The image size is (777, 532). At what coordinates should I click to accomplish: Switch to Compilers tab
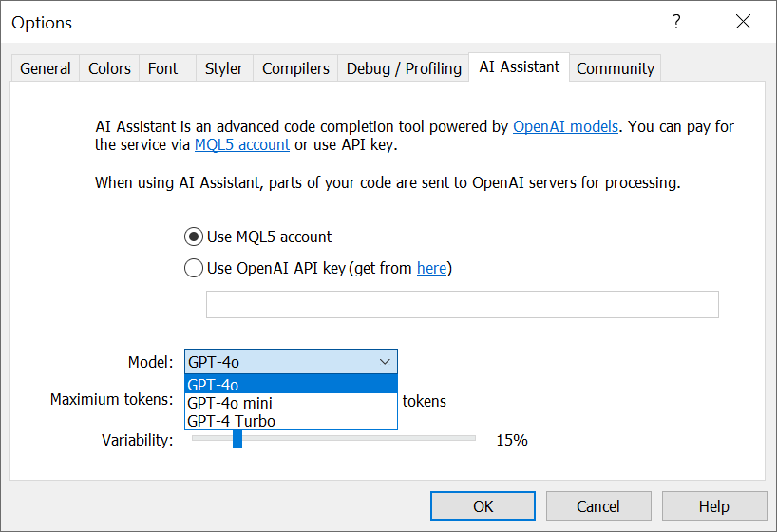(295, 68)
